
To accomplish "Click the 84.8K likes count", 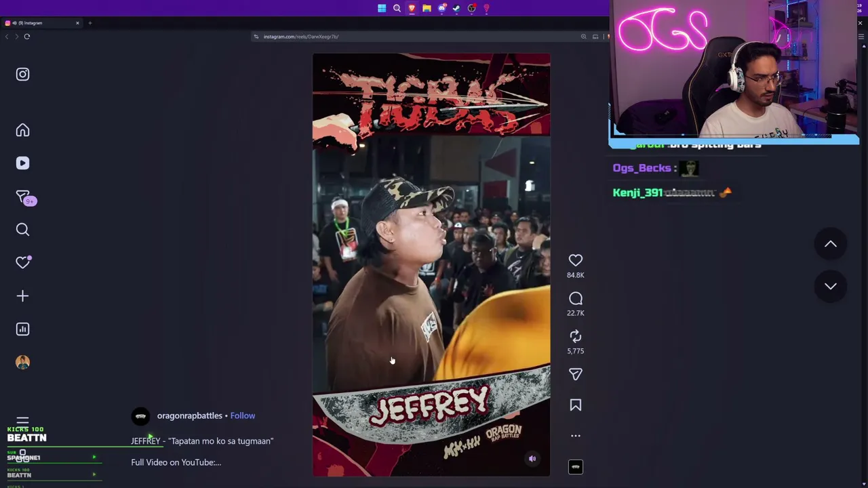I will point(575,275).
